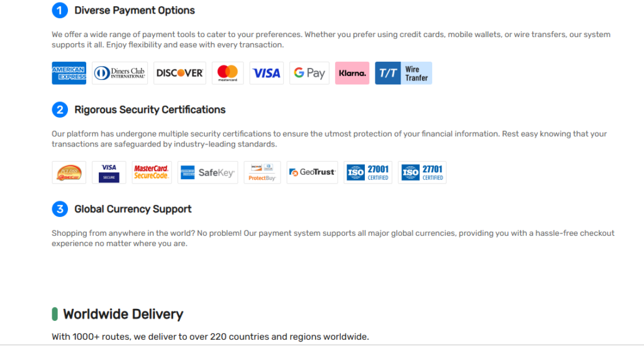Click the Discover card logo

pyautogui.click(x=179, y=73)
